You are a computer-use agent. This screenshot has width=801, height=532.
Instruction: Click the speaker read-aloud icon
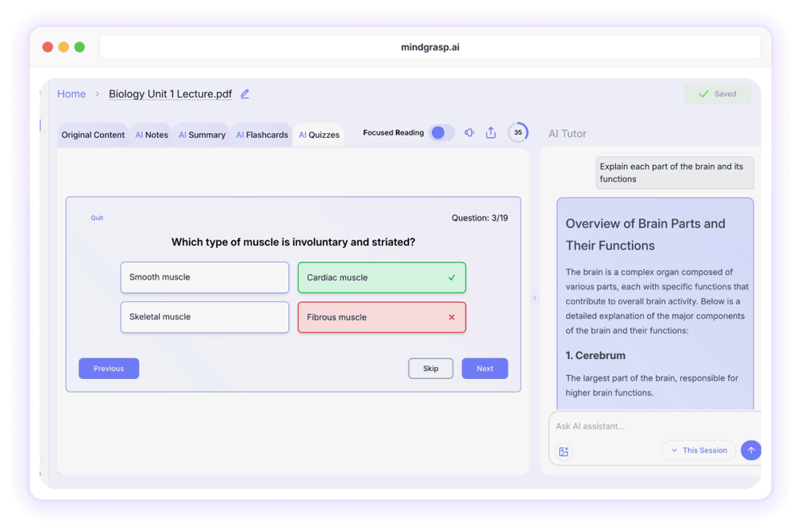point(469,133)
